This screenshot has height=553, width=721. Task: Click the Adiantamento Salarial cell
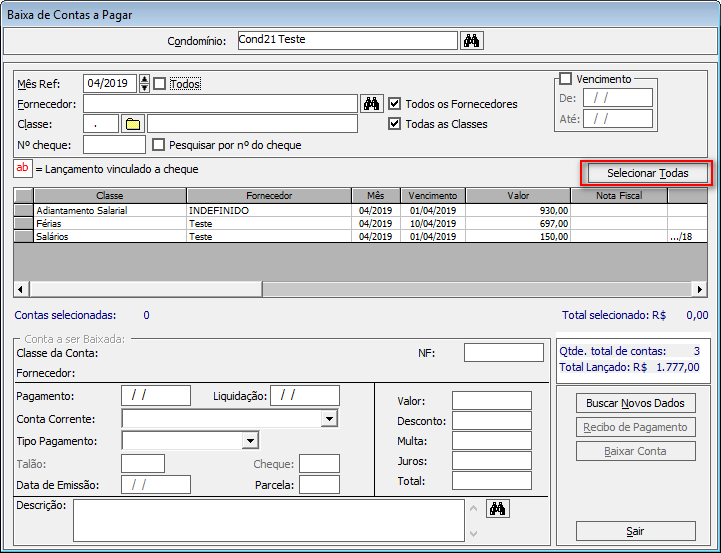[110, 211]
